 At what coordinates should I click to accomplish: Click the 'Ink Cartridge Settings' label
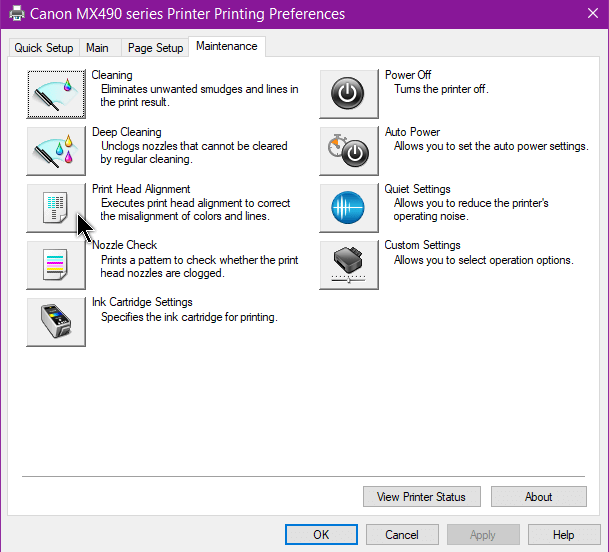pos(142,302)
